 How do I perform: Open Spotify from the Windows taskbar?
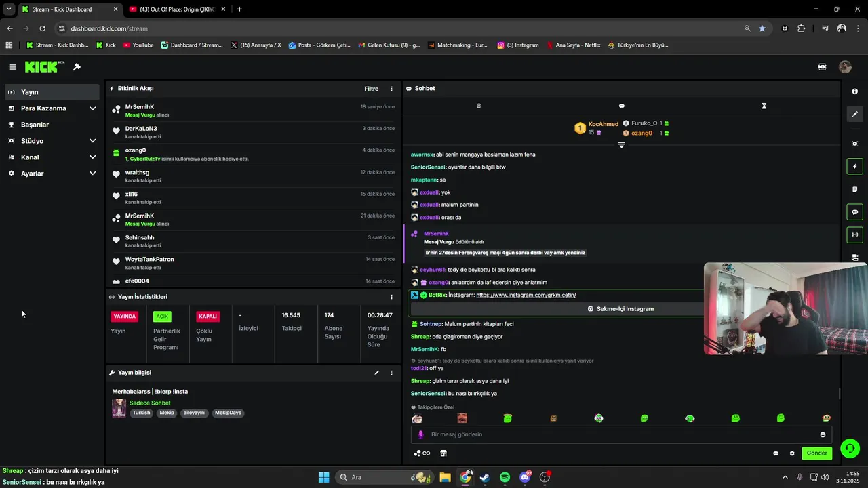pos(505,477)
